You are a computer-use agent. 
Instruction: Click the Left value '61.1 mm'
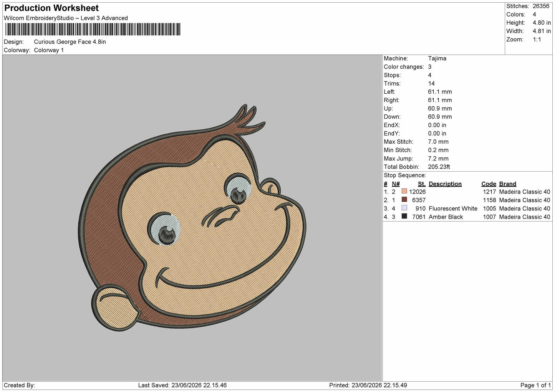click(440, 92)
